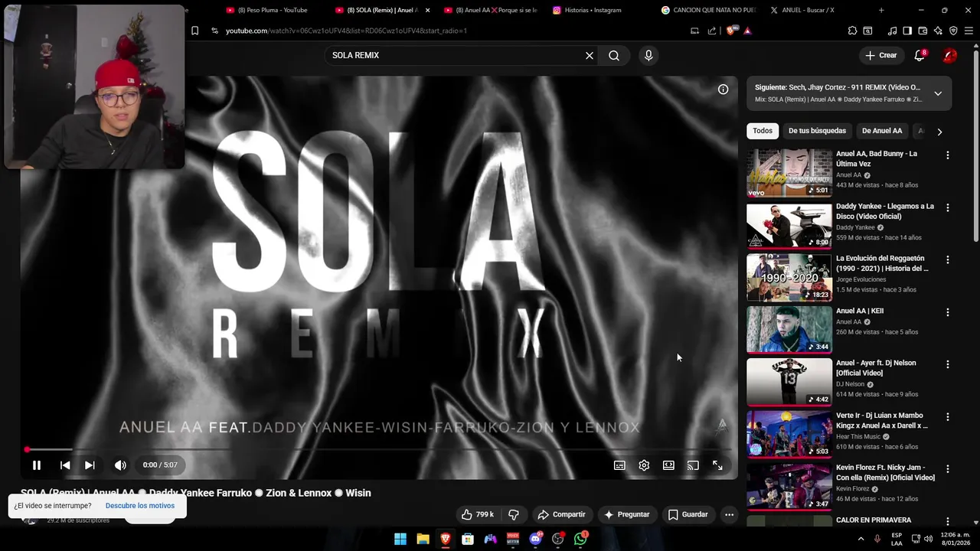Select the De tus búsquedas chip
Image resolution: width=980 pixels, height=551 pixels.
pyautogui.click(x=817, y=131)
